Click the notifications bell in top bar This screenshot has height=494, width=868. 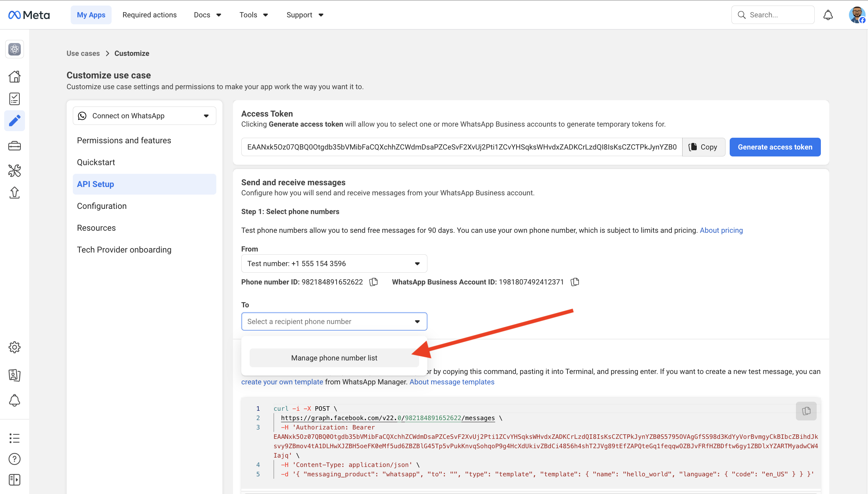pyautogui.click(x=828, y=15)
